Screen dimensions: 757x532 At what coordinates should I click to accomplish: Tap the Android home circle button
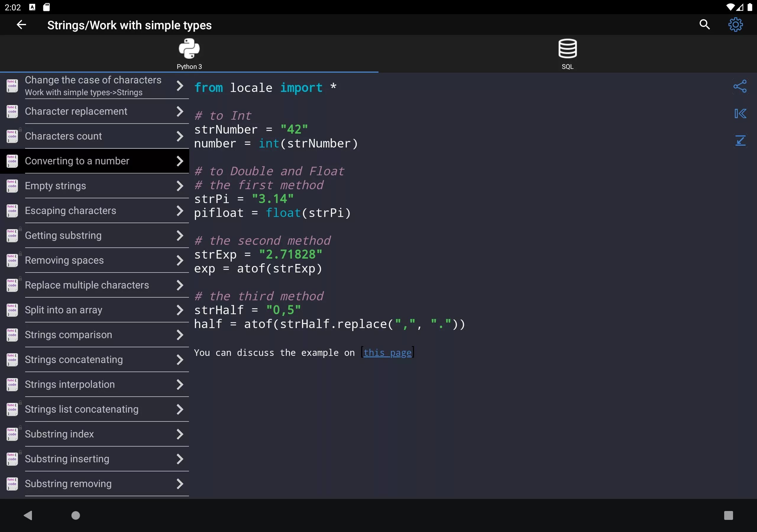76,515
